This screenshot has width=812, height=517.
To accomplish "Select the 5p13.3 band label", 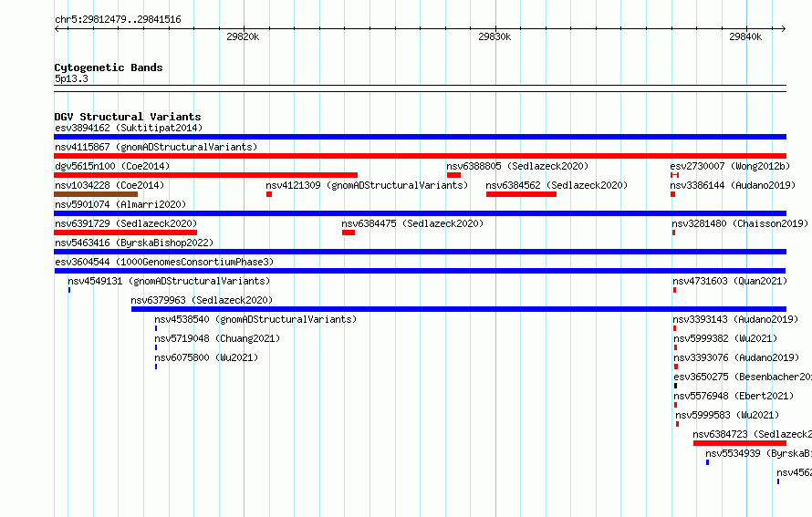I will click(x=71, y=78).
